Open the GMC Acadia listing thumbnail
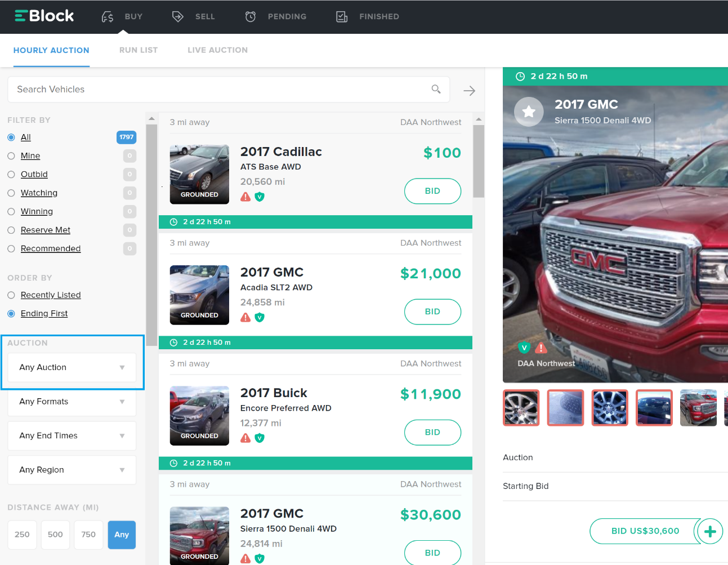The image size is (728, 565). pyautogui.click(x=199, y=295)
